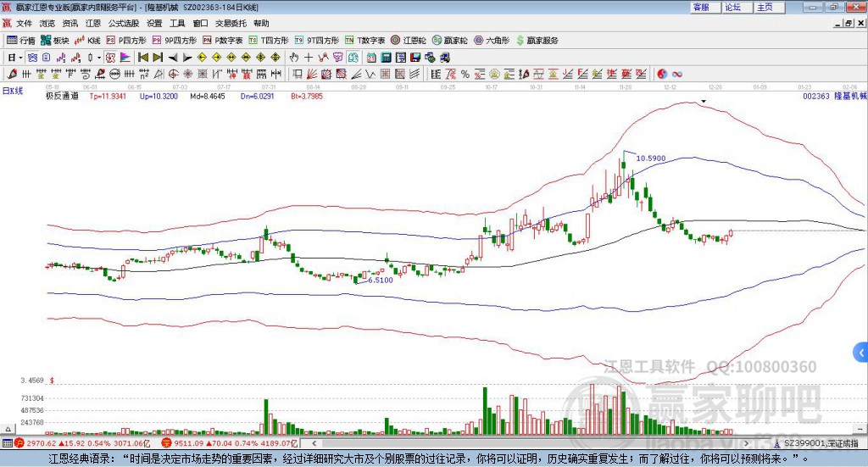868x467 pixels.
Task: Open the 公式选股 menu
Action: coord(124,23)
